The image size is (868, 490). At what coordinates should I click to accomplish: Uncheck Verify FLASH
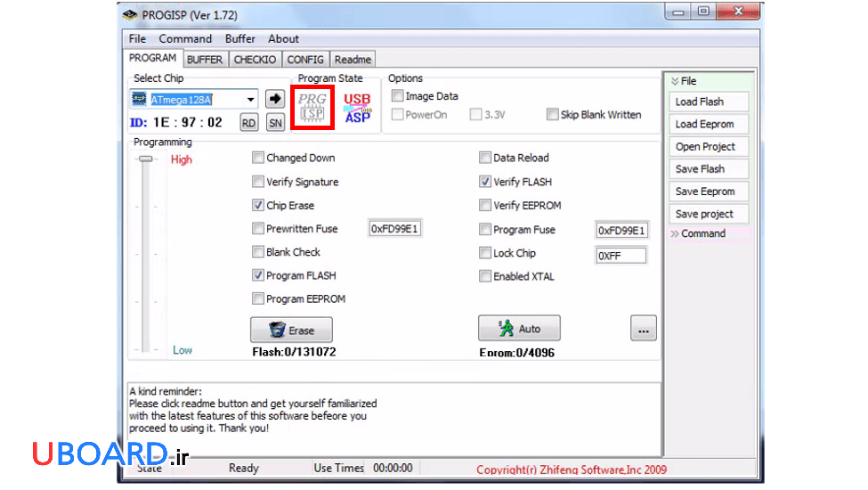tap(485, 182)
